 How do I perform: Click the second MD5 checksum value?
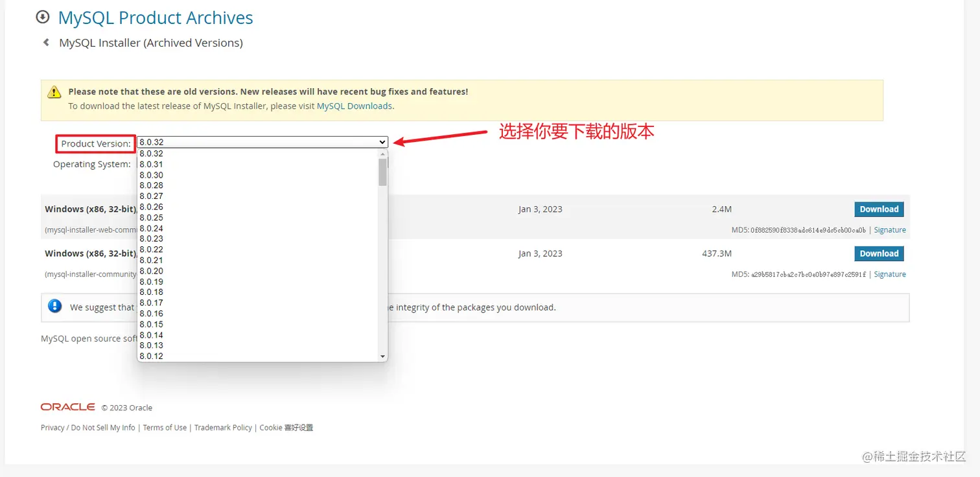808,274
